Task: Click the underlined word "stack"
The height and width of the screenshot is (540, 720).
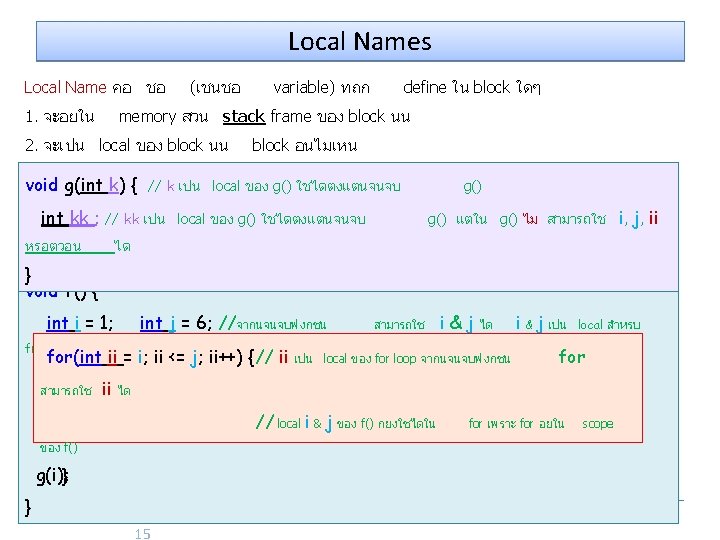Action: (x=243, y=117)
